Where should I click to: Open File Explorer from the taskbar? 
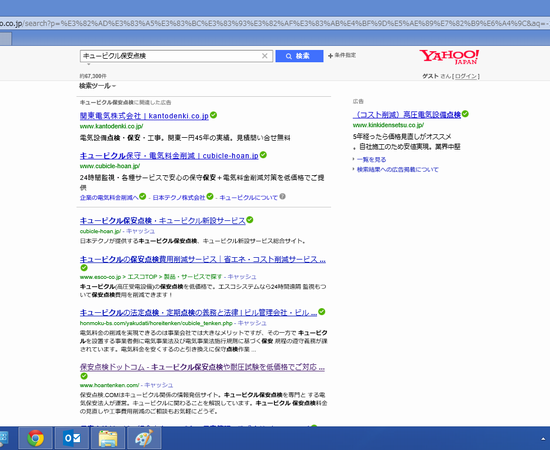click(x=108, y=438)
